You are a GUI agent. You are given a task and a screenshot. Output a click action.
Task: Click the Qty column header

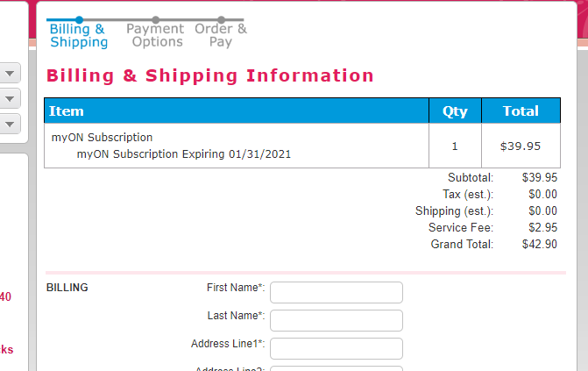tap(455, 111)
